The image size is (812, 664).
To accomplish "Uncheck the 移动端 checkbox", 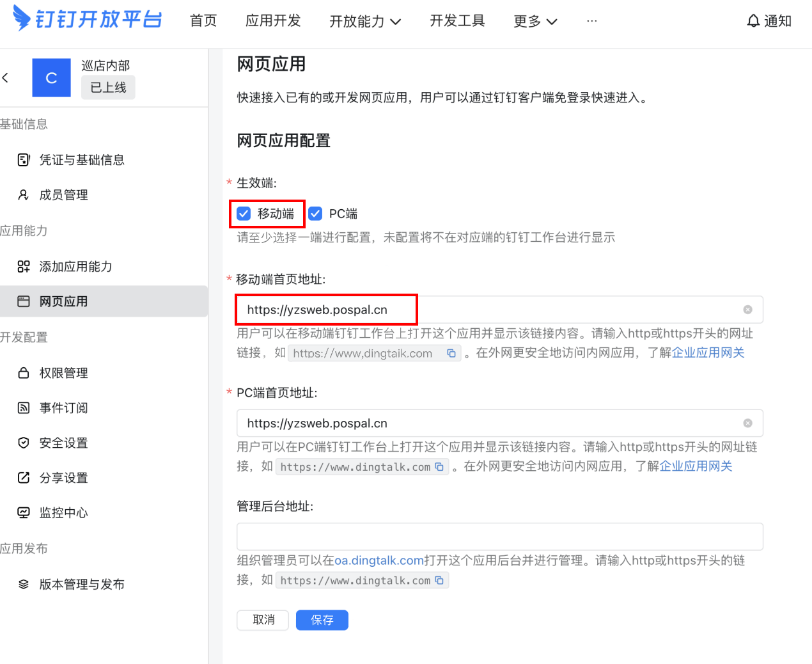I will coord(244,214).
